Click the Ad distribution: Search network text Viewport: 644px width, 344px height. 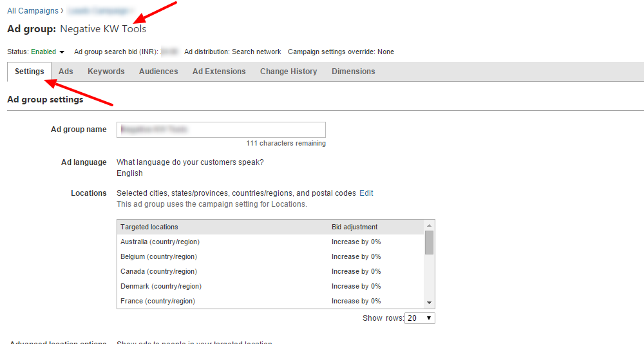tap(232, 52)
